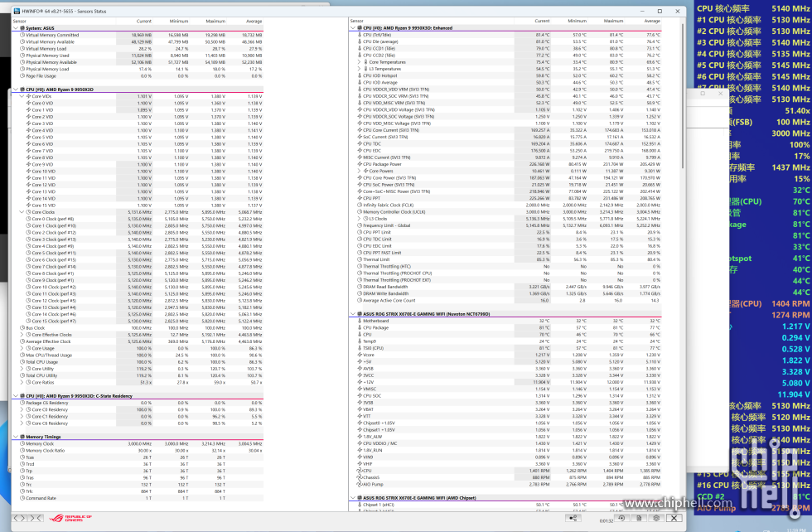Image resolution: width=812 pixels, height=532 pixels.
Task: Expand the Core C0 Residency group
Action: pyautogui.click(x=22, y=409)
